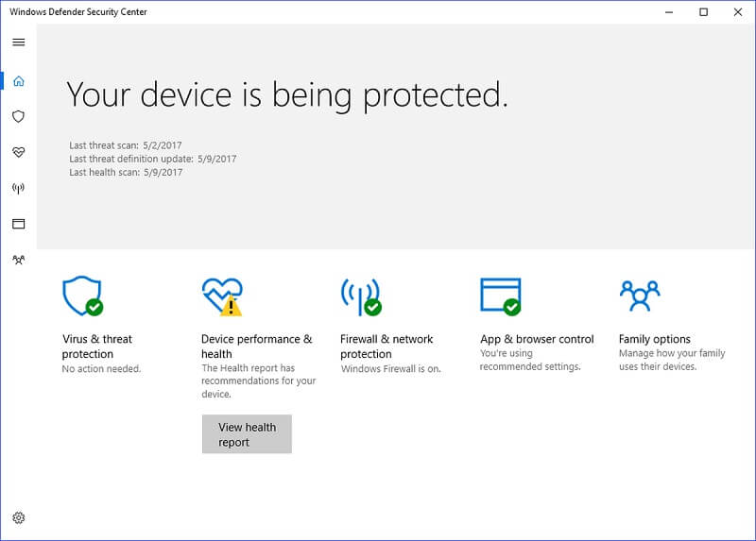Open Device performance & health heading
This screenshot has width=756, height=541.
click(256, 347)
